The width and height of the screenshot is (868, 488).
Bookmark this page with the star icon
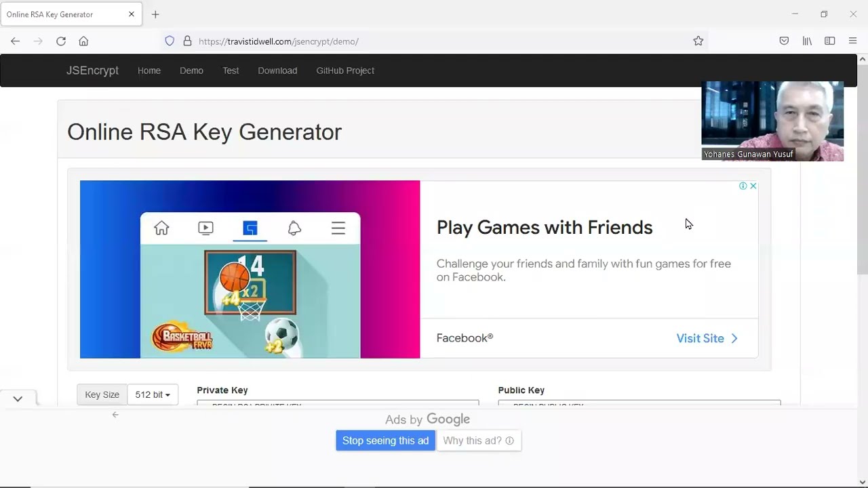pyautogui.click(x=698, y=41)
